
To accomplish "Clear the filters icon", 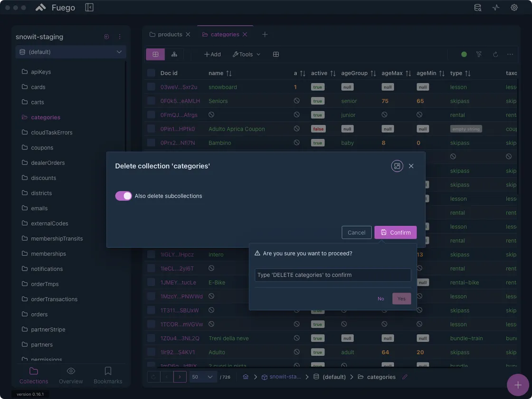I will [479, 54].
